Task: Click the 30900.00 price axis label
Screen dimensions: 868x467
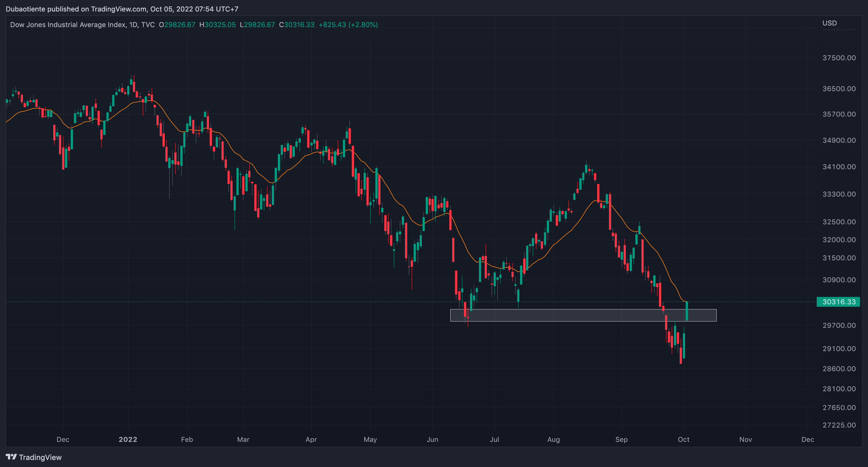Action: click(x=839, y=280)
